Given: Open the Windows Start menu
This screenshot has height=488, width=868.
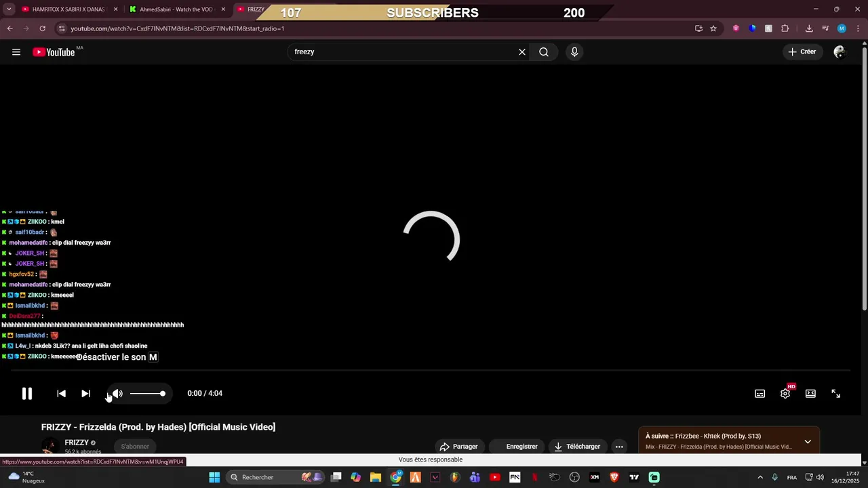Looking at the screenshot, I should [214, 477].
